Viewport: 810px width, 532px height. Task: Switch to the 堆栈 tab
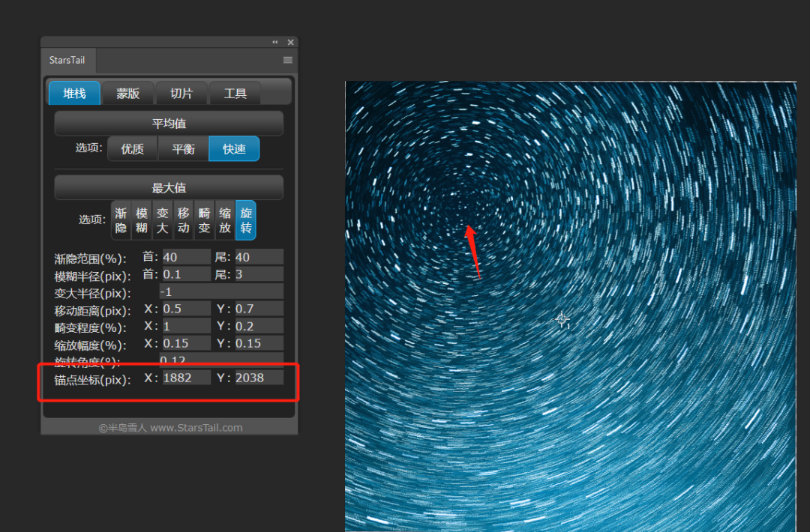[x=74, y=94]
